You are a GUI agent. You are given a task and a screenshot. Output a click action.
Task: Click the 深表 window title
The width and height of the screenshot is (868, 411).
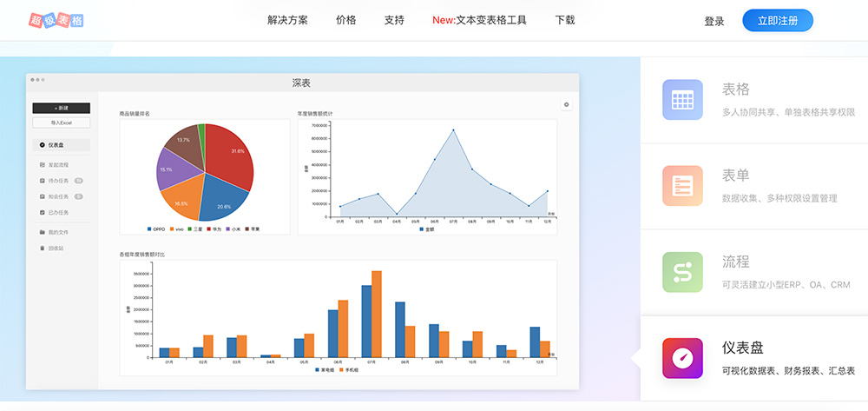pos(302,83)
